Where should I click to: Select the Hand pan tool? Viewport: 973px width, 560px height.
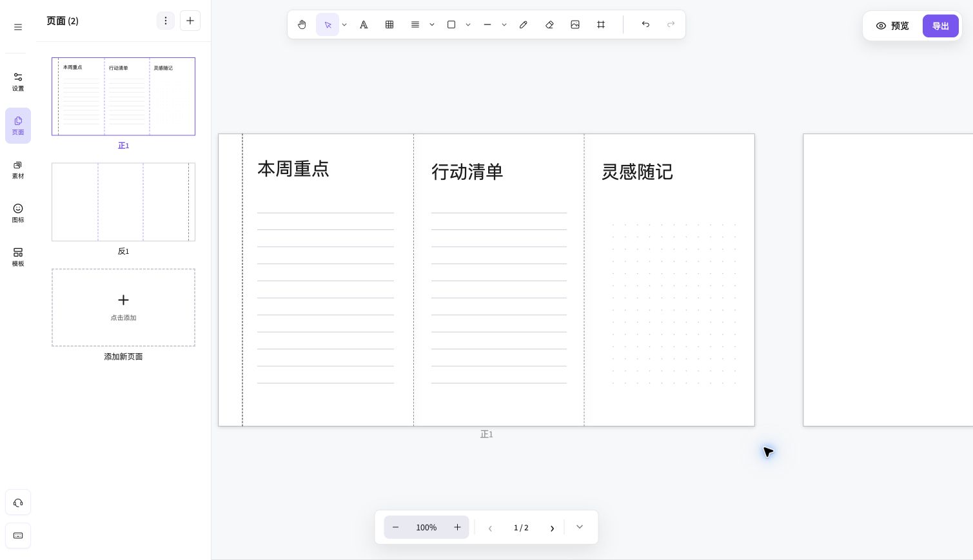click(302, 24)
